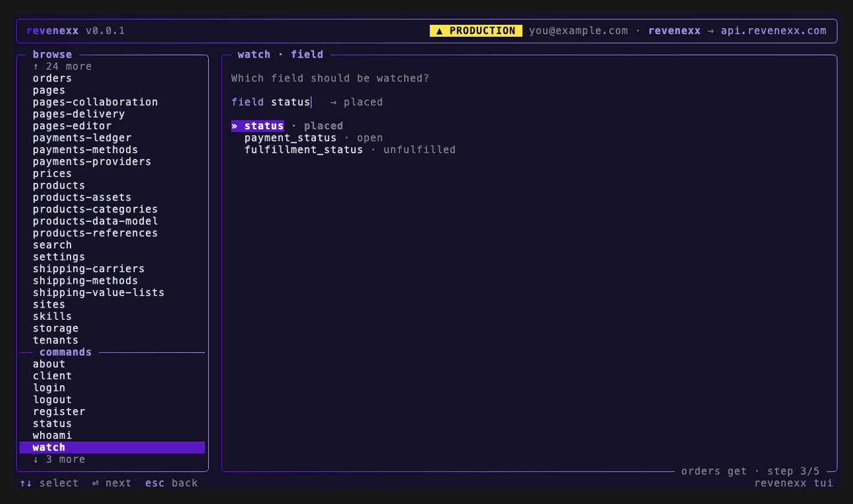
Task: Choose payments-methods entry
Action: coord(85,150)
